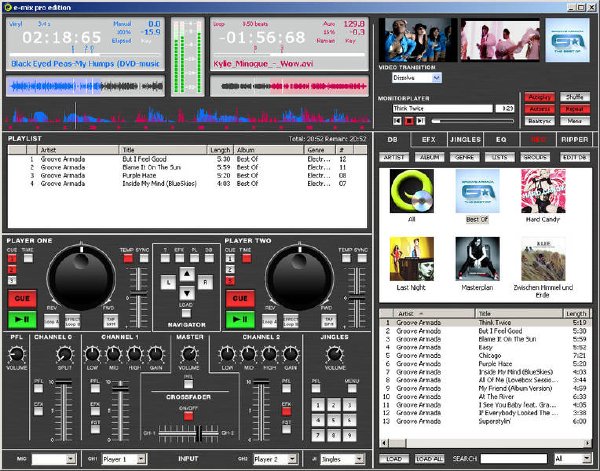Toggle Player One TEMP button
This screenshot has height=471, width=600.
[x=128, y=258]
